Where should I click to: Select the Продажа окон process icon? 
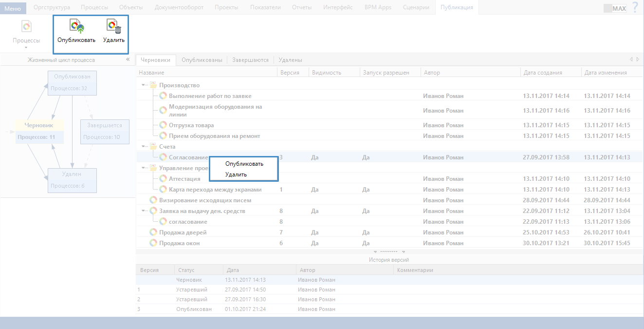pos(153,243)
